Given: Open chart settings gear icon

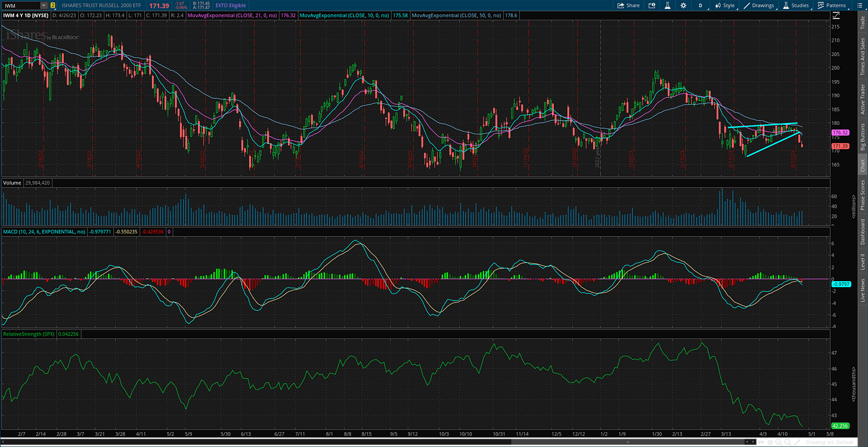Looking at the screenshot, I should coord(683,5).
